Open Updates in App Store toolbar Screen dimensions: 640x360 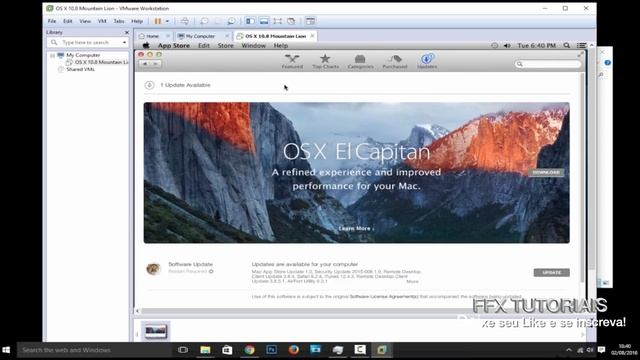tap(427, 61)
